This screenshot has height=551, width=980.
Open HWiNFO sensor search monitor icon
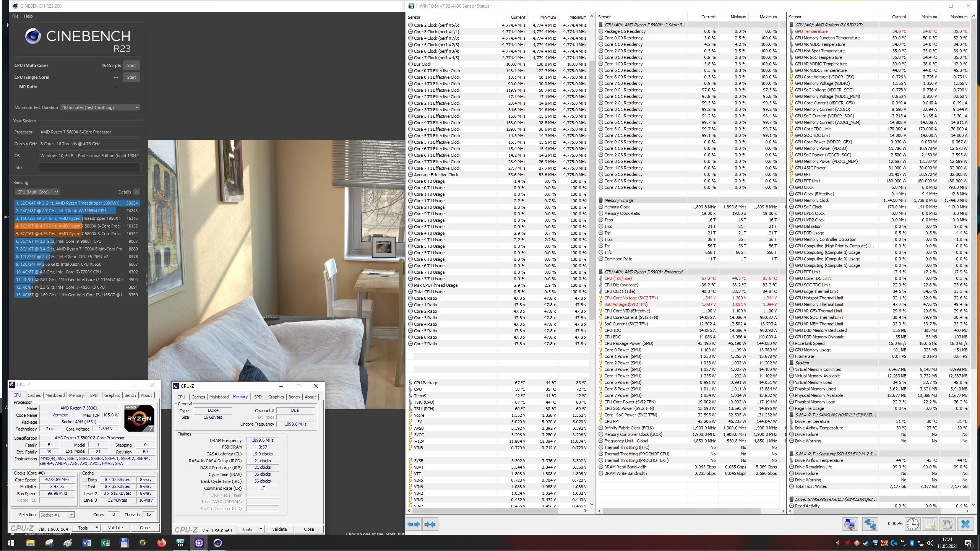point(850,524)
